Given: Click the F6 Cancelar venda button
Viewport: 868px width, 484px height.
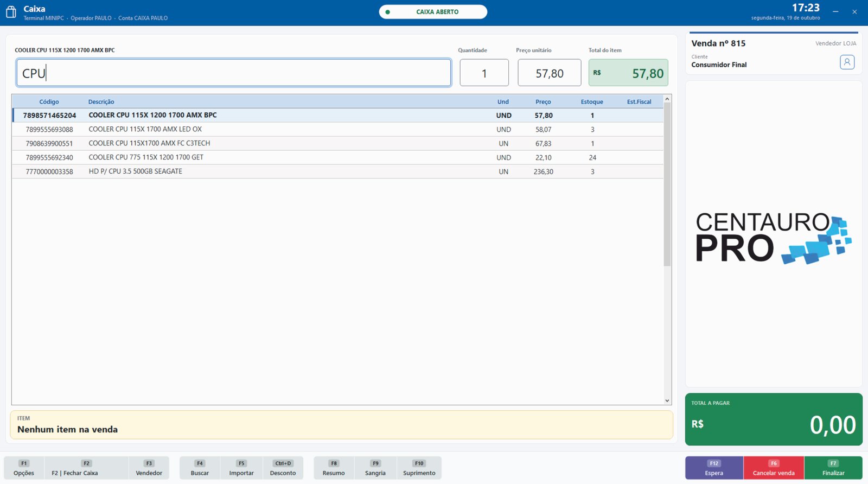Looking at the screenshot, I should click(774, 468).
